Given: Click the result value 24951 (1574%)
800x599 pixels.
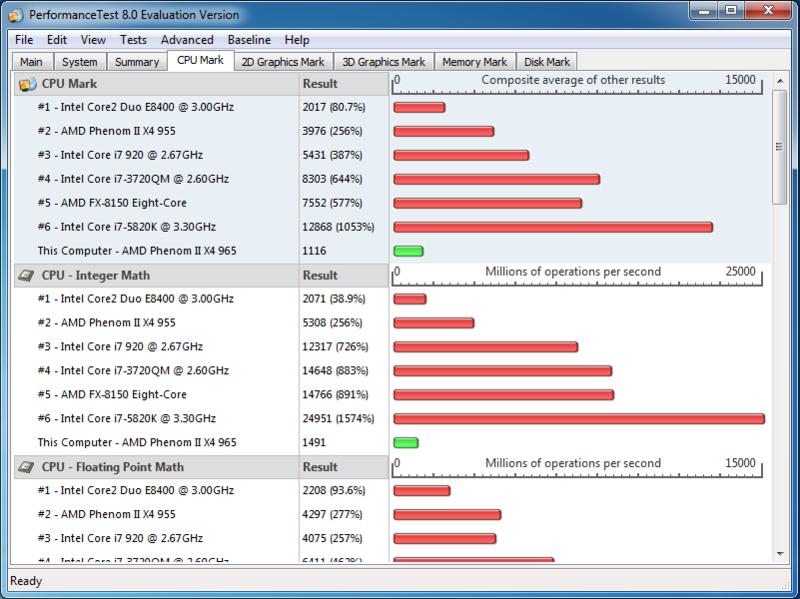Looking at the screenshot, I should [338, 419].
